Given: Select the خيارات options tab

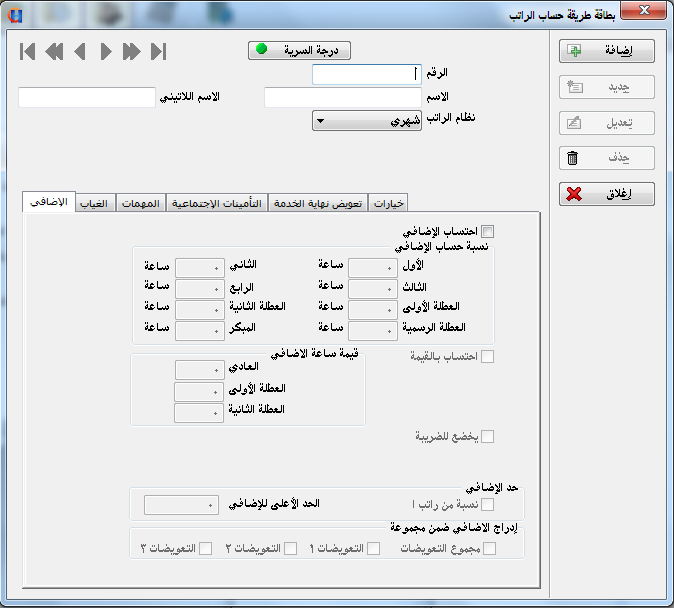Looking at the screenshot, I should tap(389, 203).
